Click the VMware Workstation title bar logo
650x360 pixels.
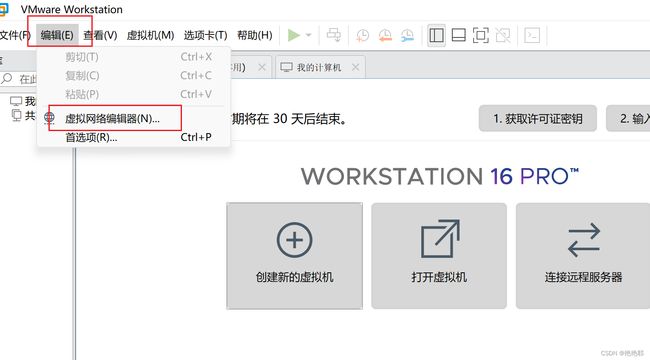(x=3, y=9)
